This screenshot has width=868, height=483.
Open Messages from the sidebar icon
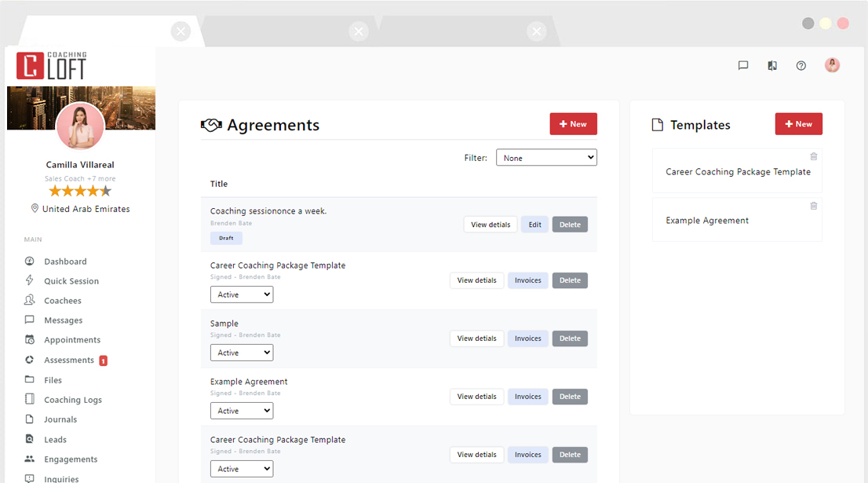click(28, 320)
